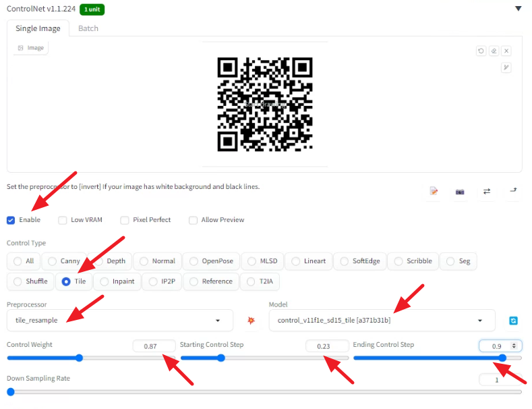Image resolution: width=532 pixels, height=409 pixels.
Task: Collapse the ControlNet panel arrow
Action: (518, 9)
